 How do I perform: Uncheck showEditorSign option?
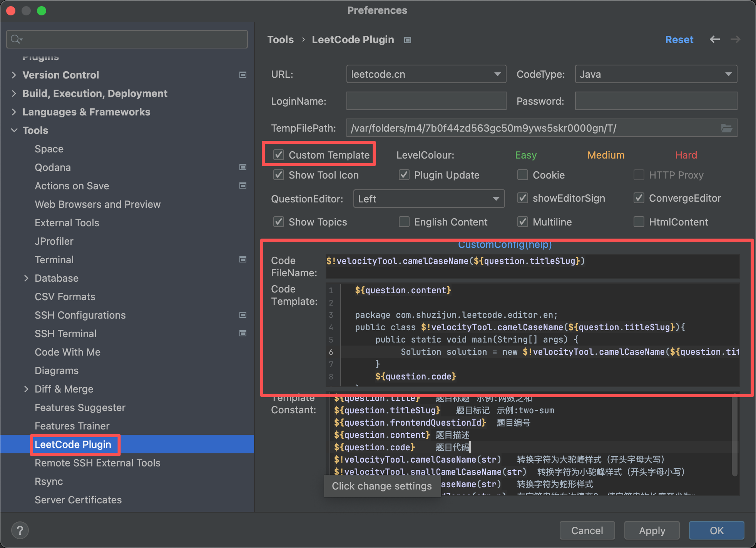(522, 198)
